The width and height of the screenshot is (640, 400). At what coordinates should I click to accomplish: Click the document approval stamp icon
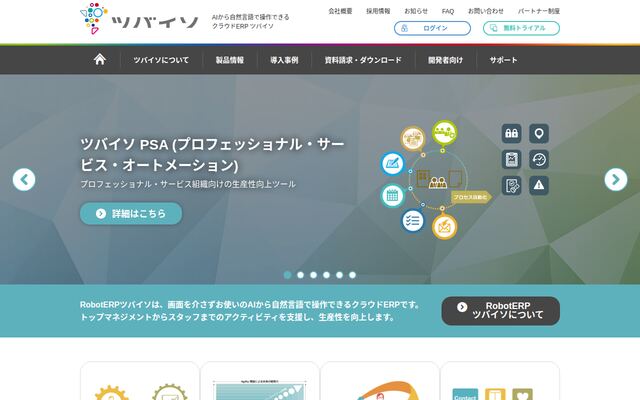(511, 186)
